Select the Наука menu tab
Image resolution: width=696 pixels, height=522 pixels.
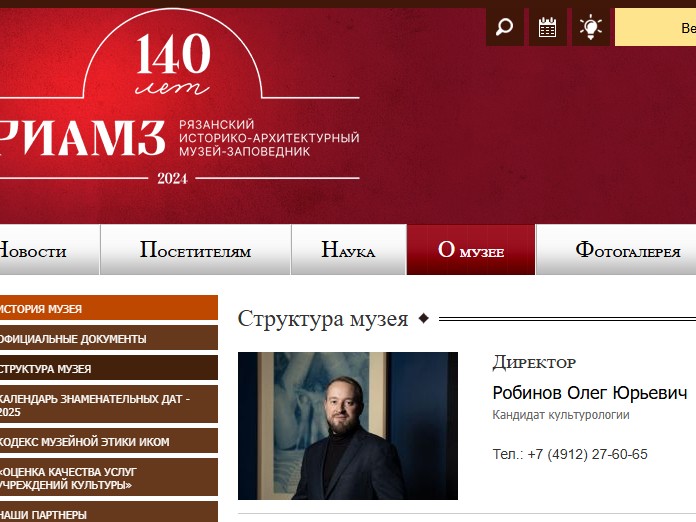(348, 249)
